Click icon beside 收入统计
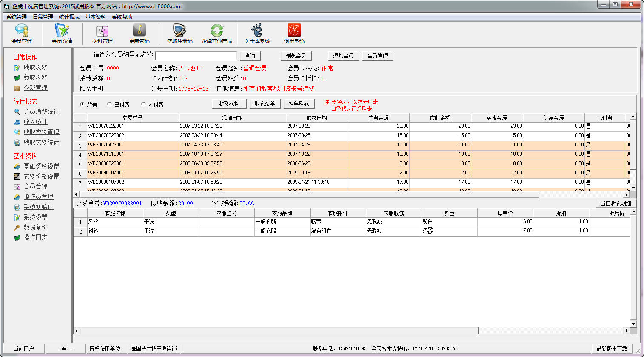The height and width of the screenshot is (357, 644). click(x=17, y=122)
